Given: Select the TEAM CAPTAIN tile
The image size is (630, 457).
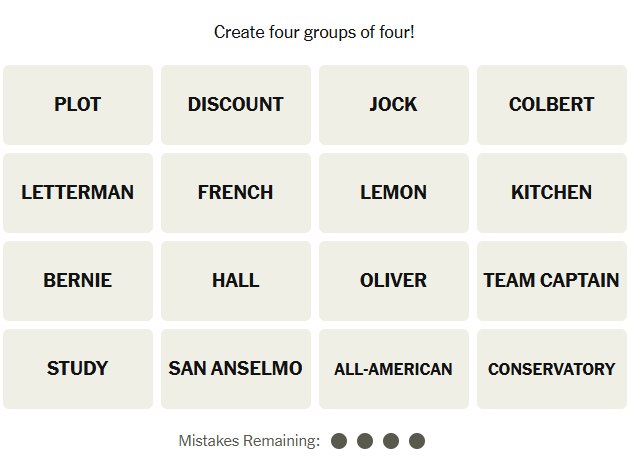Looking at the screenshot, I should (552, 281).
